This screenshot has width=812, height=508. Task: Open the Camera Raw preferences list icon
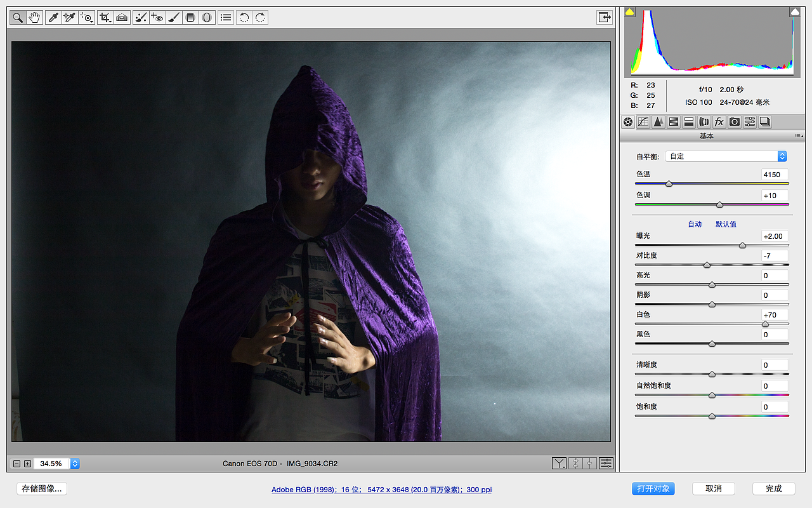(x=225, y=17)
